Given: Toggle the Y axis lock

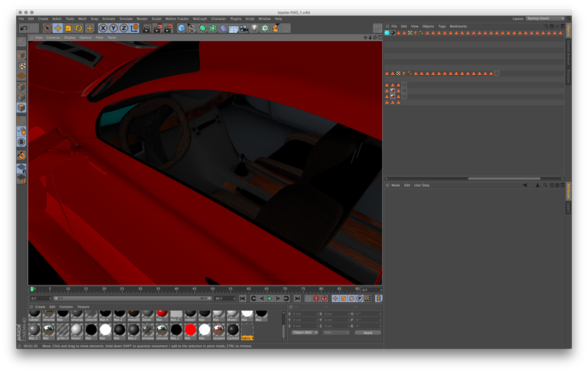Looking at the screenshot, I should click(113, 28).
